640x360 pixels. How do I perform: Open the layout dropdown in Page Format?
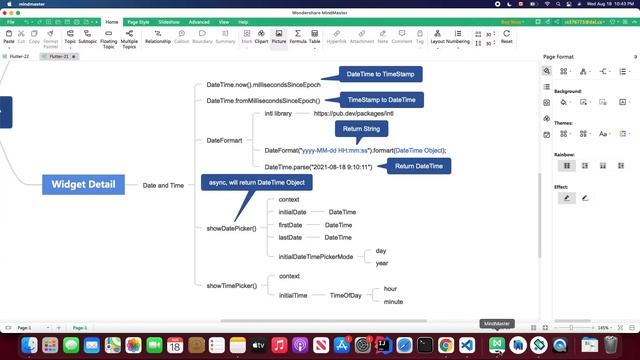coord(565,71)
